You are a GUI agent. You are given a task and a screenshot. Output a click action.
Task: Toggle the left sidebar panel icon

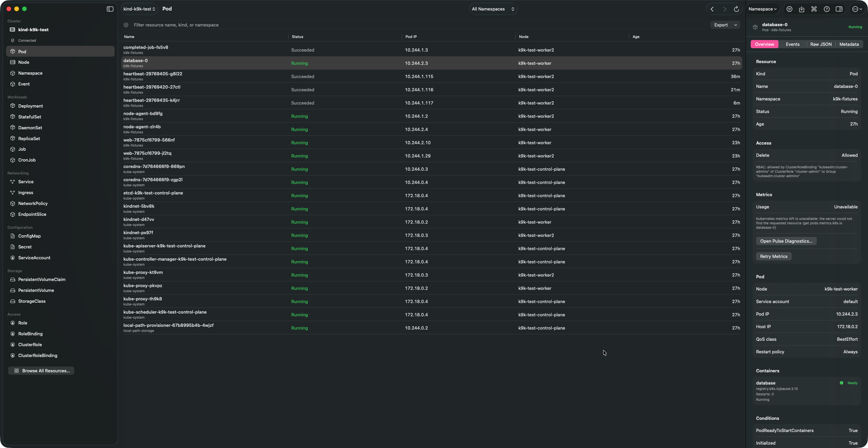[x=110, y=9]
